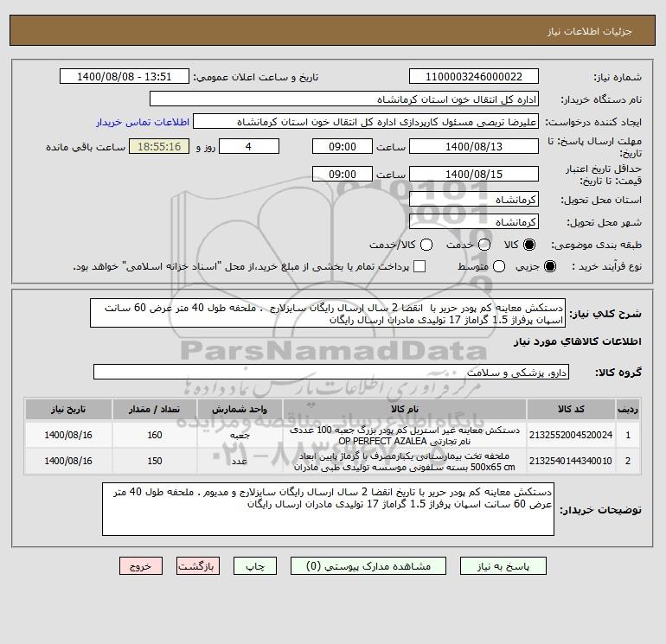Click product code 2132552004520024
This screenshot has width=666, height=644.
(x=571, y=435)
